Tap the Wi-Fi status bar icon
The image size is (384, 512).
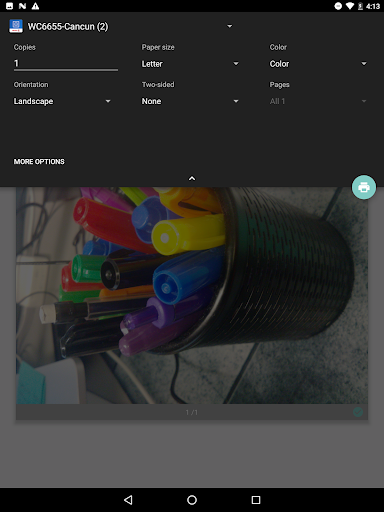pyautogui.click(x=350, y=6)
